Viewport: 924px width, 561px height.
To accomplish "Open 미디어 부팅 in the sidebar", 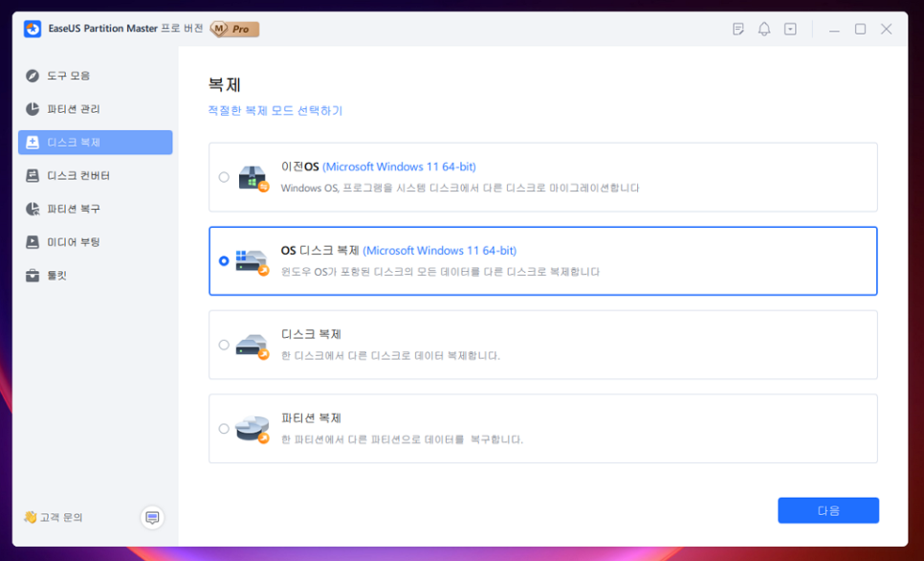I will tap(96, 242).
